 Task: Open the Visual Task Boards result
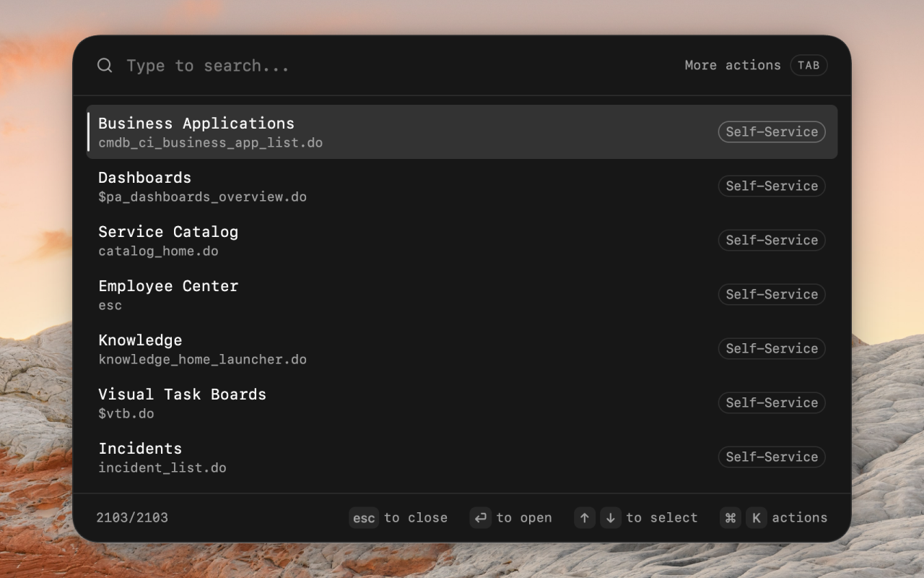[462, 402]
